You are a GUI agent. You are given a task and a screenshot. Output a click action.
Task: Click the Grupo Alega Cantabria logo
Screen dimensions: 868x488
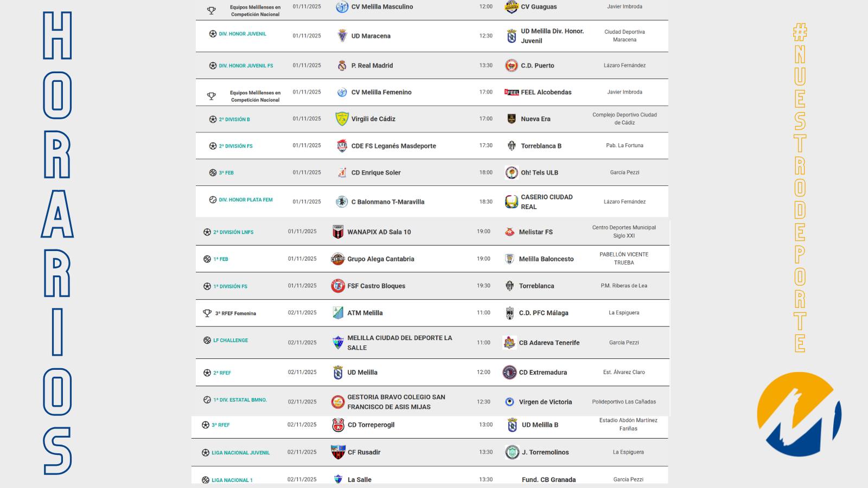(x=338, y=259)
